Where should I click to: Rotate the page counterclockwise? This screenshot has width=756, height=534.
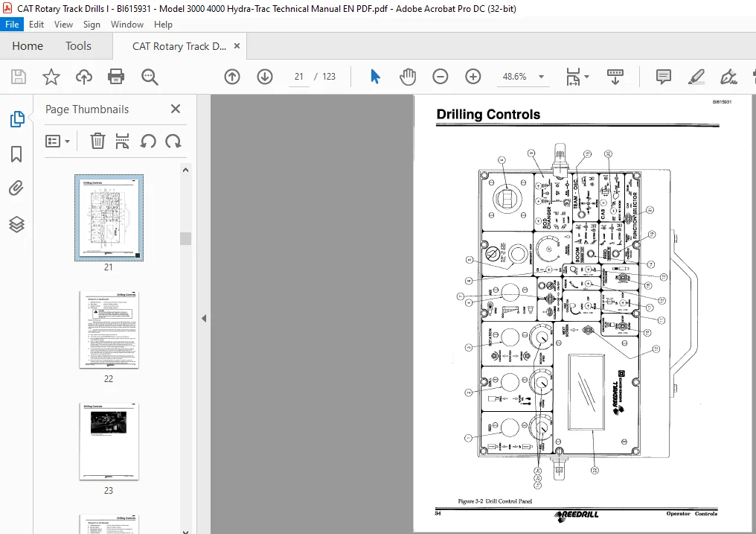click(x=148, y=142)
